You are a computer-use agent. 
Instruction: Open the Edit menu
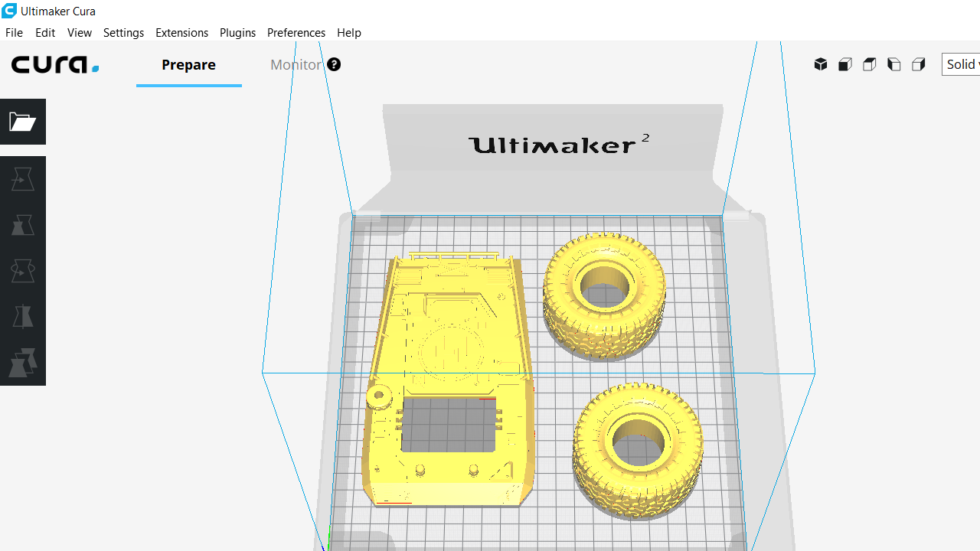pos(45,33)
